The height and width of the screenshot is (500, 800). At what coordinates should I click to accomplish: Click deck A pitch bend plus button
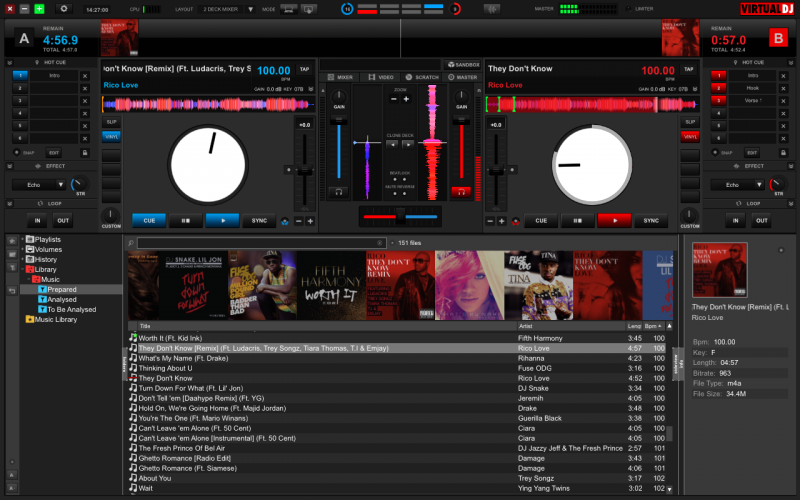click(x=310, y=221)
